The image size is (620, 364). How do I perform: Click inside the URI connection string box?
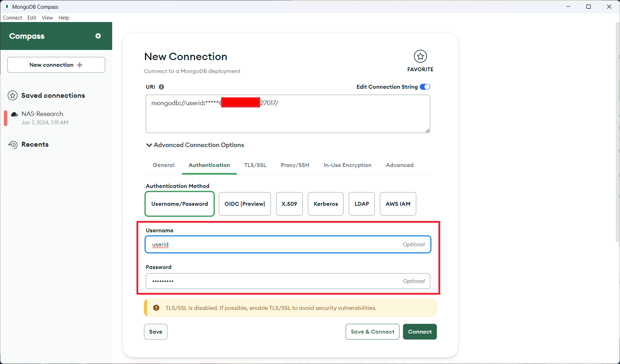288,114
